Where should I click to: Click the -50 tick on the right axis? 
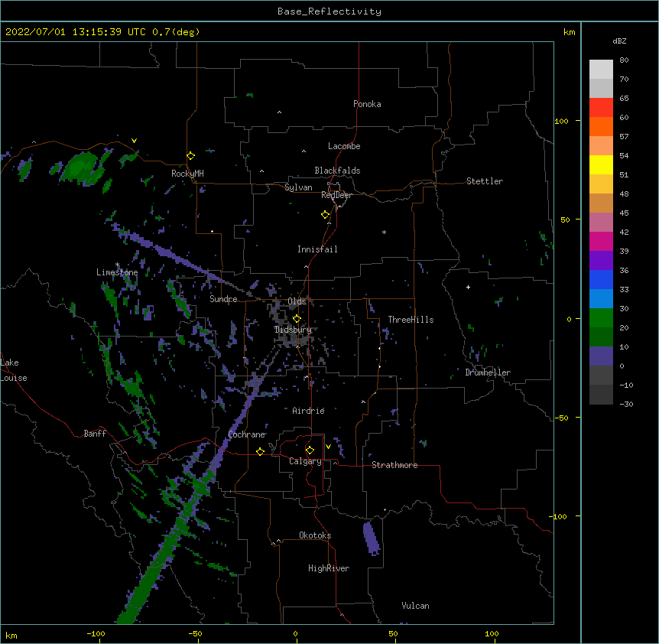562,418
